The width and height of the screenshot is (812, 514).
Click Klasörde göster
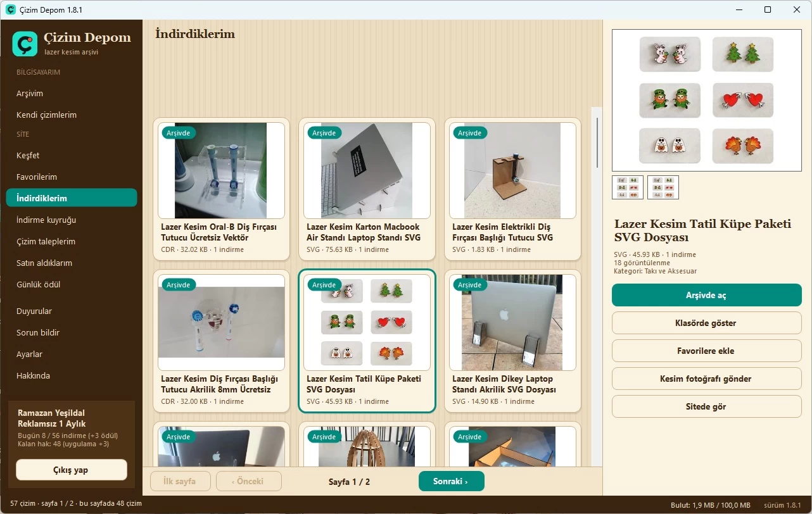pyautogui.click(x=707, y=323)
